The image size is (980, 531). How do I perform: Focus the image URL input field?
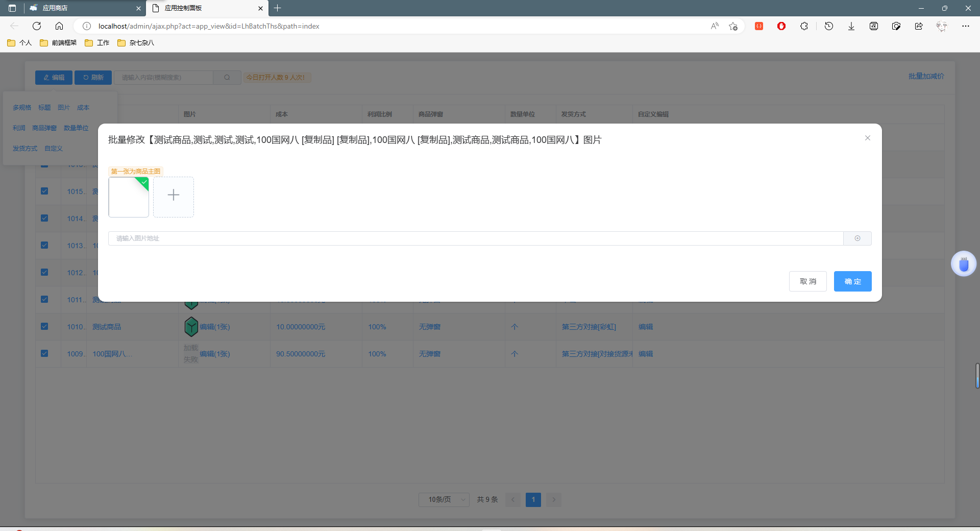click(x=476, y=238)
